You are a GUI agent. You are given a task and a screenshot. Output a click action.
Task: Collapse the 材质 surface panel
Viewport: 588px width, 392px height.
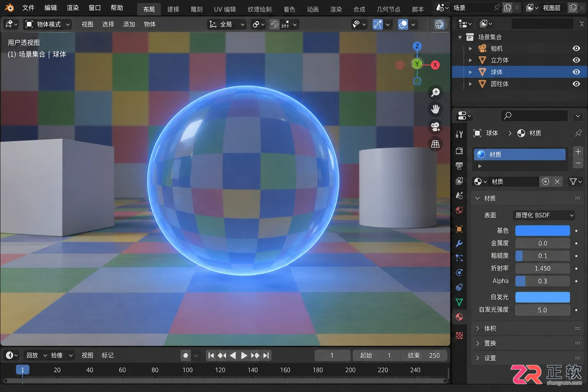[528, 198]
